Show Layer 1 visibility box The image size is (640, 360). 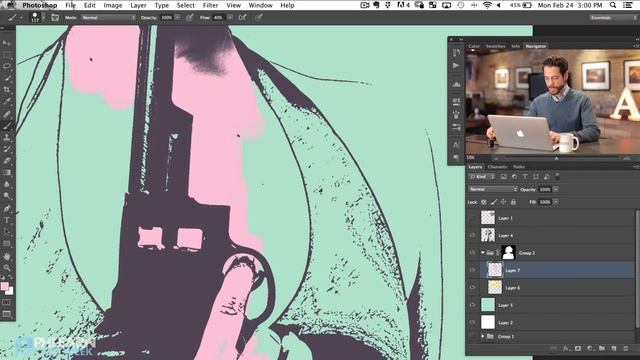(x=472, y=218)
